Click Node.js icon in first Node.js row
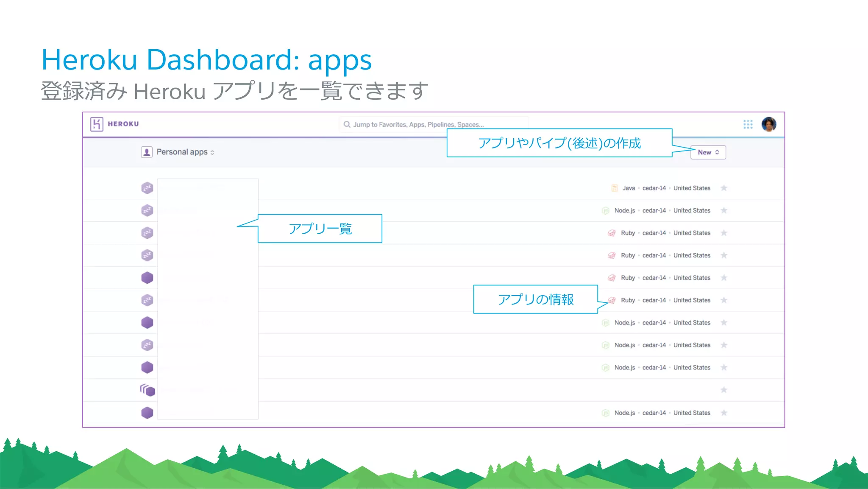The image size is (868, 489). pyautogui.click(x=606, y=210)
